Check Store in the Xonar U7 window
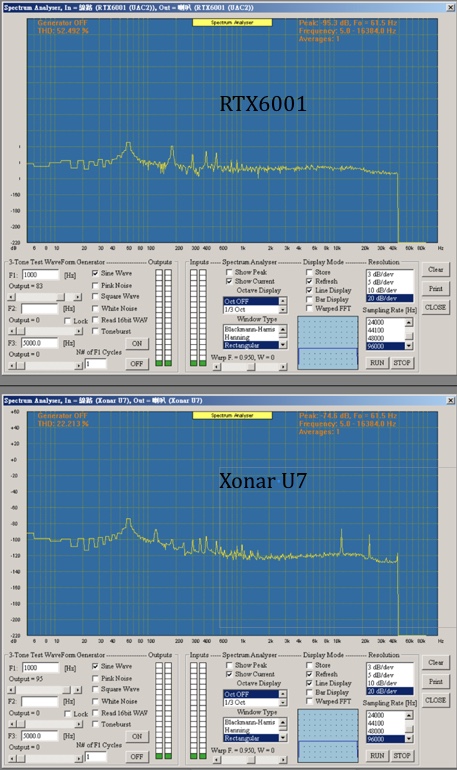This screenshot has width=457, height=770. coord(309,665)
